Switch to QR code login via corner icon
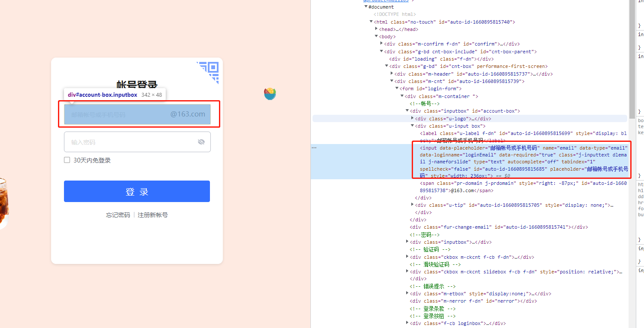Screen dimensions: 644x328 [208, 72]
